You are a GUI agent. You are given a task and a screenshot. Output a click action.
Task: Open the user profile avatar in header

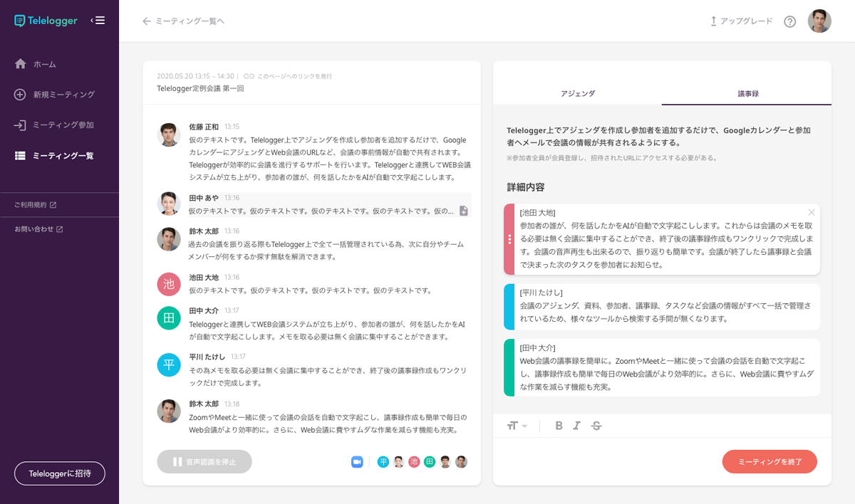click(819, 21)
